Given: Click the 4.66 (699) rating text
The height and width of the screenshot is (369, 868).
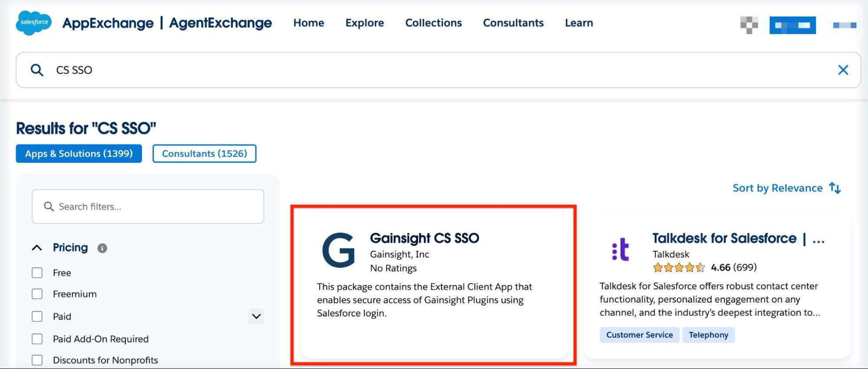Looking at the screenshot, I should [734, 267].
